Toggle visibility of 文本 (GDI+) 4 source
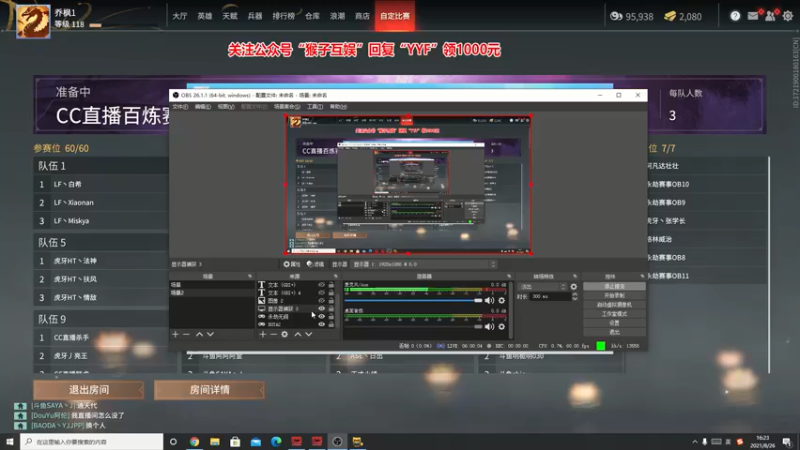800x450 pixels. click(x=321, y=293)
